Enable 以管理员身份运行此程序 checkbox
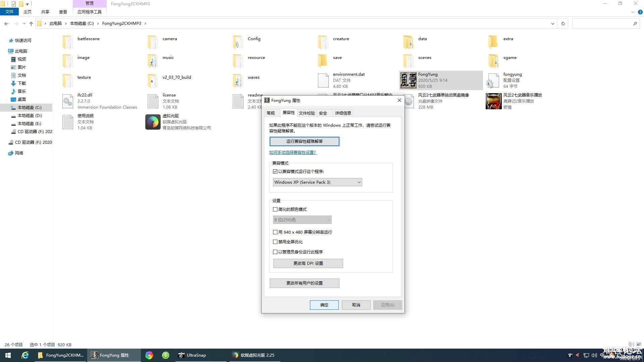 coord(275,252)
